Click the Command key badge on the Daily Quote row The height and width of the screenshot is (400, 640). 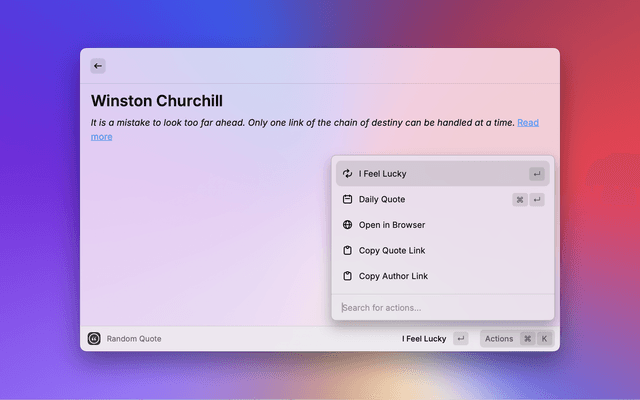click(520, 200)
